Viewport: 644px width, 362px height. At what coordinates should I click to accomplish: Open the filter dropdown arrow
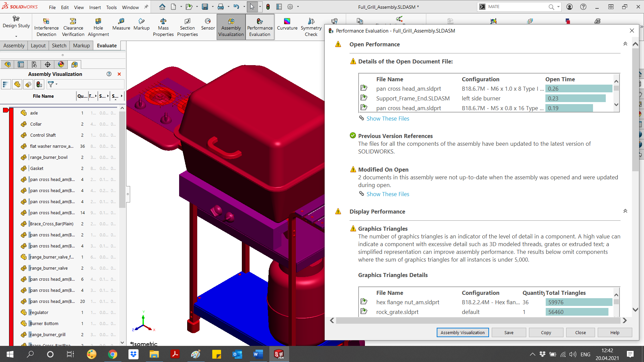(x=56, y=84)
